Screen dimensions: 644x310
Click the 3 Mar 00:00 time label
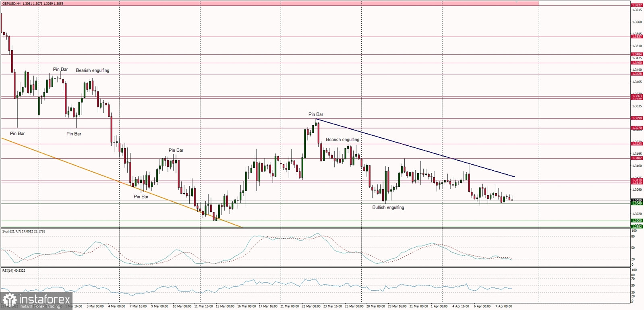tap(95, 306)
